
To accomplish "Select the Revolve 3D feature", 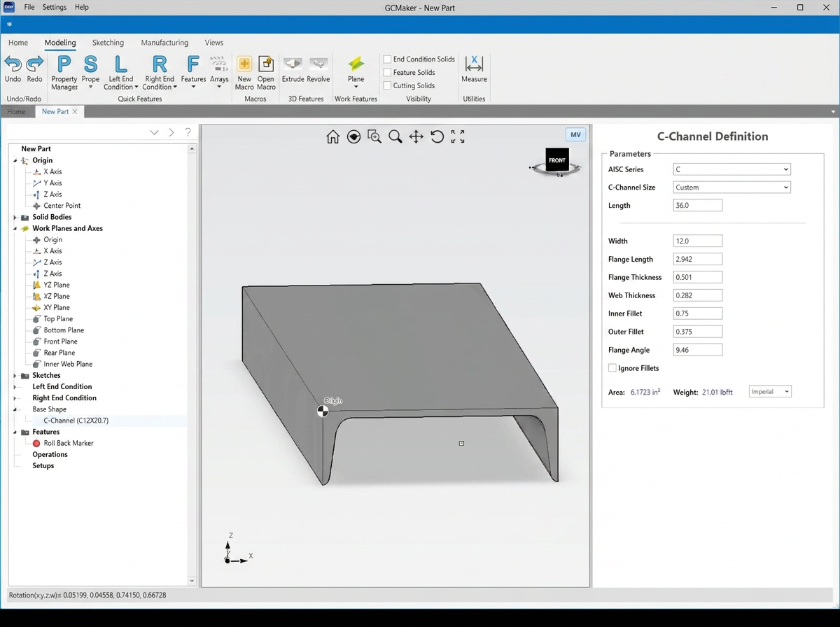I will pyautogui.click(x=318, y=69).
